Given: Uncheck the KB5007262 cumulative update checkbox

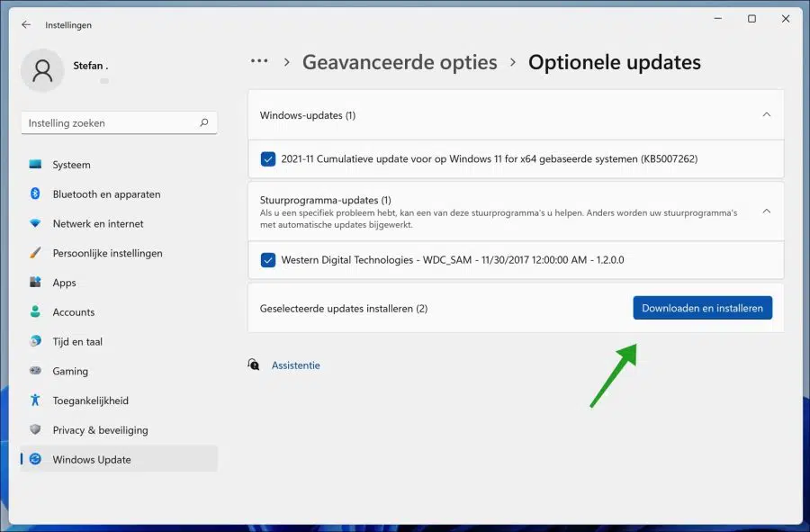Looking at the screenshot, I should tap(268, 158).
